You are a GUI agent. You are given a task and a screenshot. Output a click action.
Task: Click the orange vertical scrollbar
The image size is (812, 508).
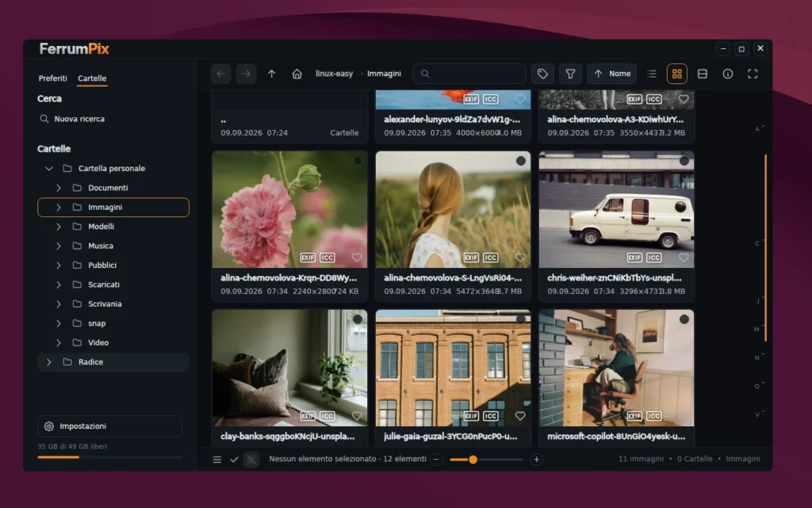(x=765, y=248)
